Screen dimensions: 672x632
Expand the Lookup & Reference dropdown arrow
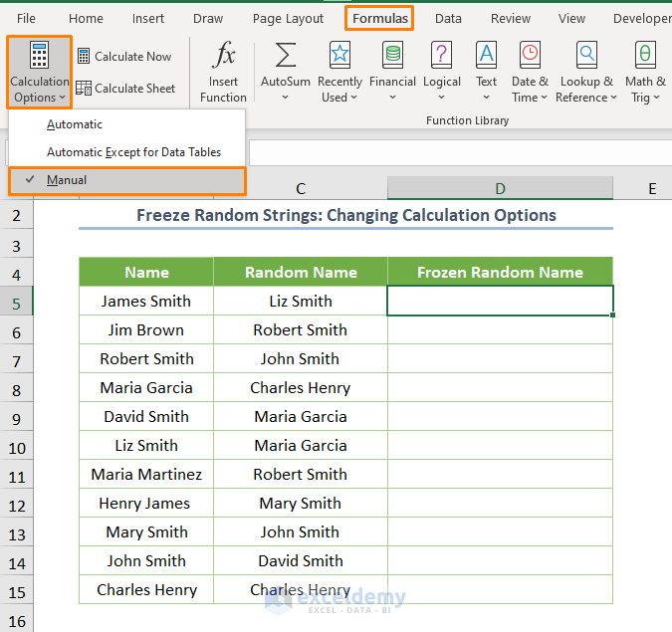(613, 98)
